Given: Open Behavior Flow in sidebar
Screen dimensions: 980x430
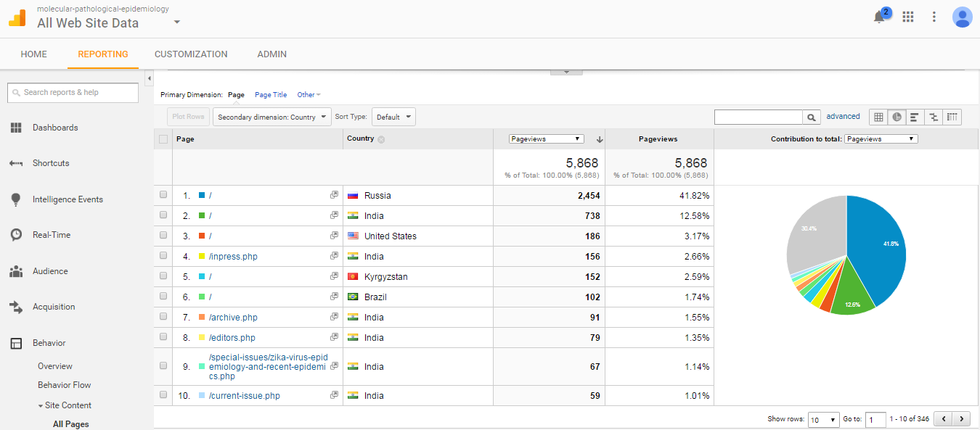Looking at the screenshot, I should click(65, 385).
